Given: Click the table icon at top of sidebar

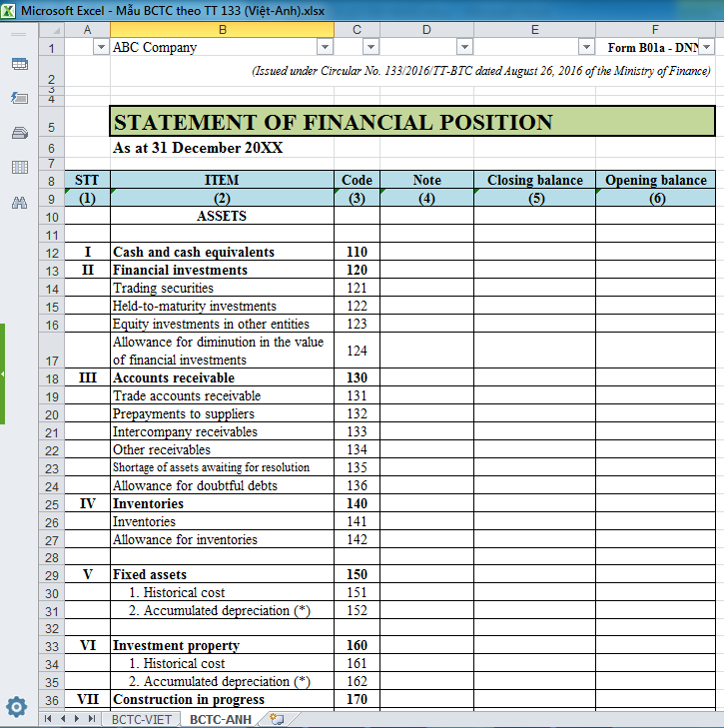Looking at the screenshot, I should (19, 64).
